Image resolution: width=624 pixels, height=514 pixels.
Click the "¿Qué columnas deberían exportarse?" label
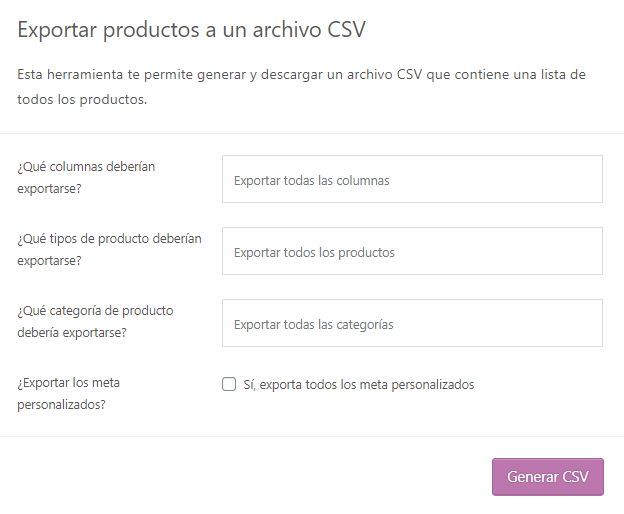click(86, 177)
